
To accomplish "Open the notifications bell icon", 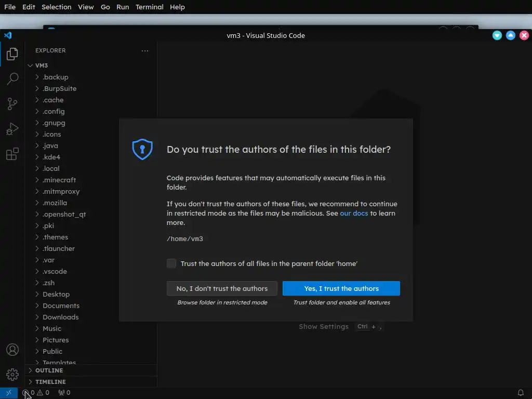I will (x=521, y=393).
